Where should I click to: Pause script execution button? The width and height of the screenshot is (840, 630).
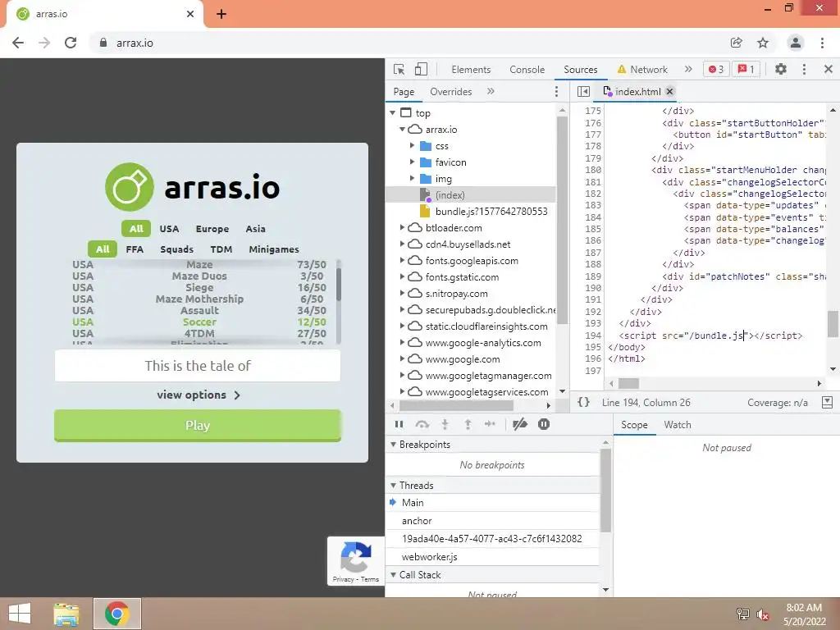[x=399, y=424]
